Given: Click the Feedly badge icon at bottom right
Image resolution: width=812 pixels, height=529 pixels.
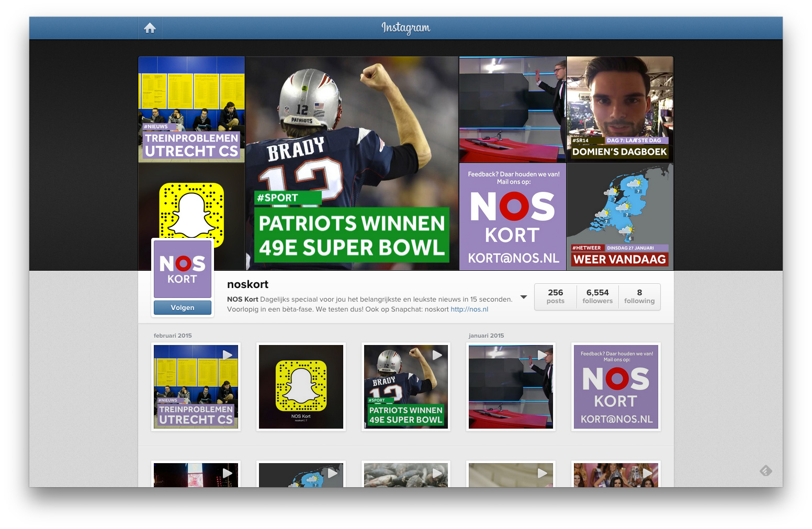Looking at the screenshot, I should pyautogui.click(x=765, y=471).
